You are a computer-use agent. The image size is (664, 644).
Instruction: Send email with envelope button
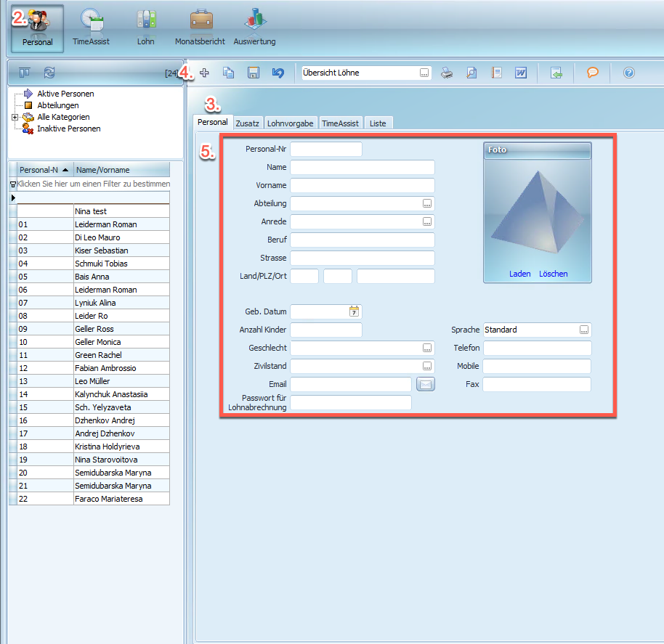click(x=426, y=384)
